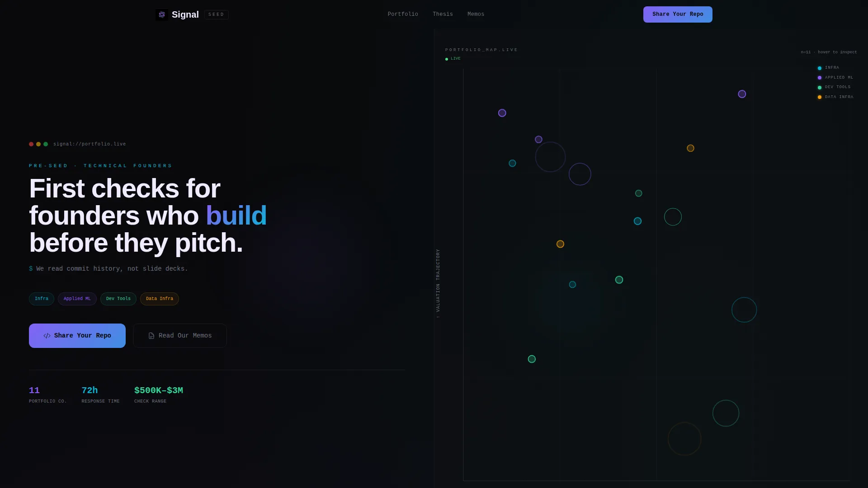Select the Data Infra tag pill

pos(160,299)
